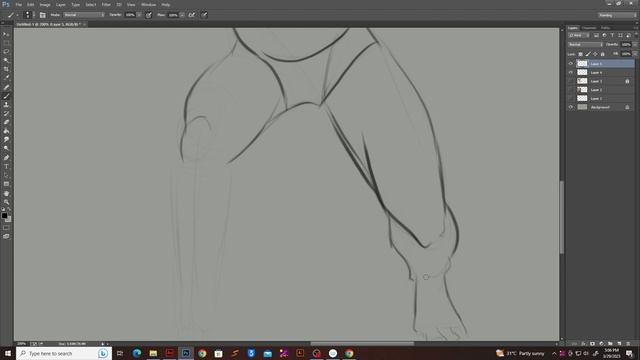Select the Lasso tool
The image size is (640, 360).
[6, 52]
